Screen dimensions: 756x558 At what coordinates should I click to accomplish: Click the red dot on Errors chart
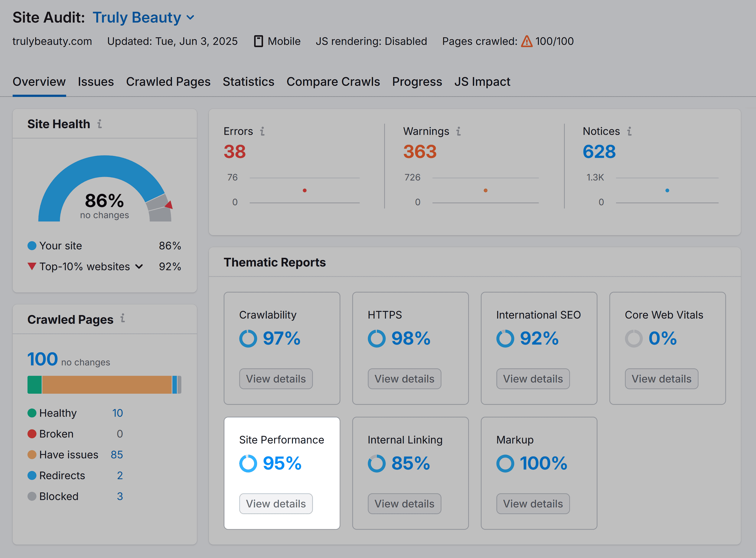tap(305, 191)
